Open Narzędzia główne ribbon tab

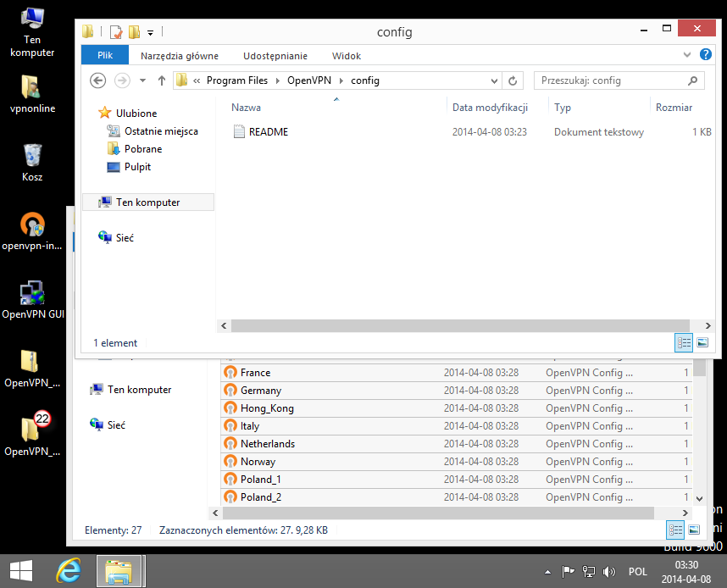tap(180, 56)
